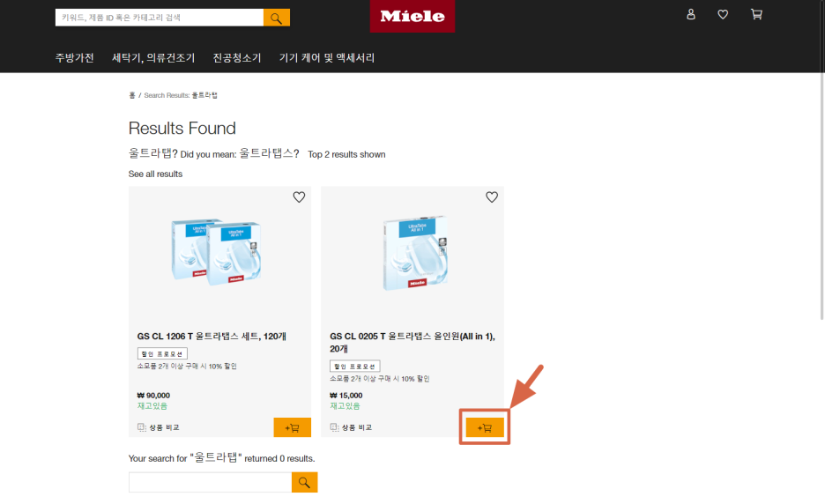Click the two-box UltraTabs product image
Screen dimensions: 825x504
coord(217,251)
